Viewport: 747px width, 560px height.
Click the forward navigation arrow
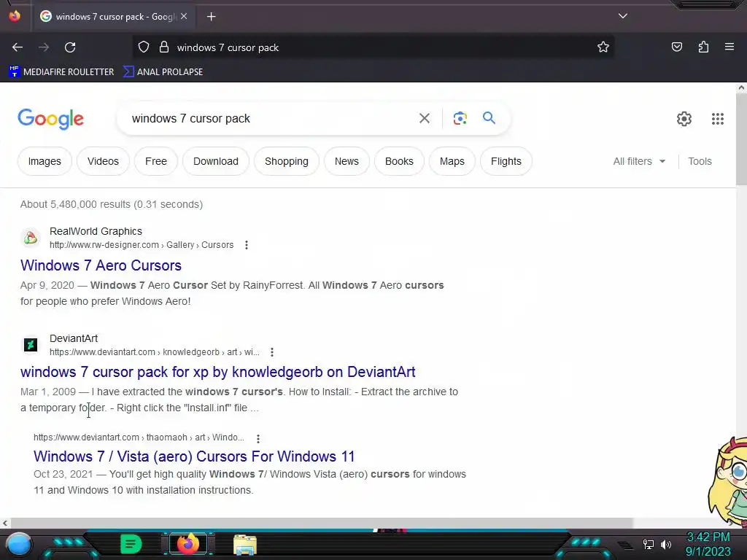[44, 47]
